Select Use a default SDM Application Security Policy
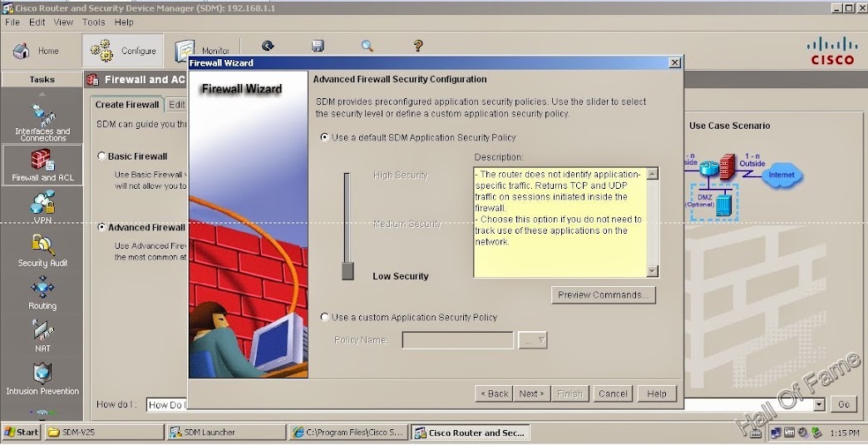 click(325, 137)
